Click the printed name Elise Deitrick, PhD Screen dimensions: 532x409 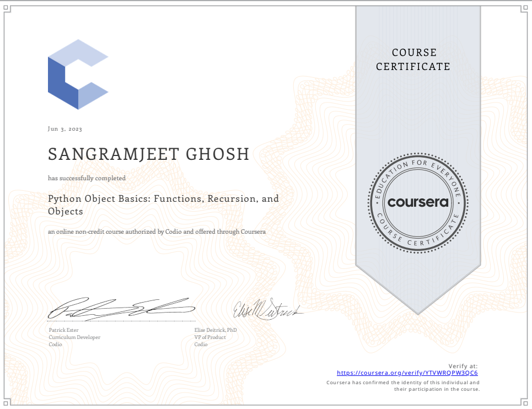coord(216,330)
